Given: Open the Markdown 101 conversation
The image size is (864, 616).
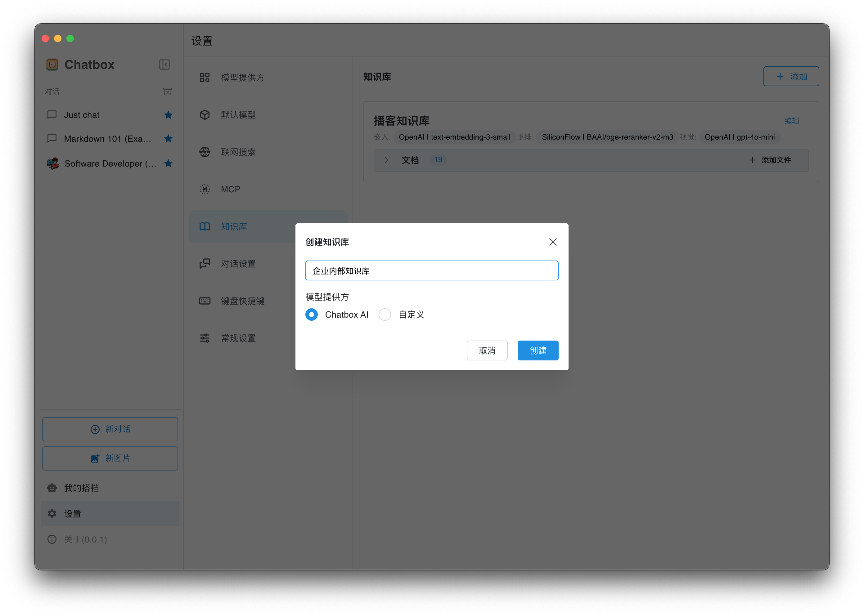Looking at the screenshot, I should (110, 139).
